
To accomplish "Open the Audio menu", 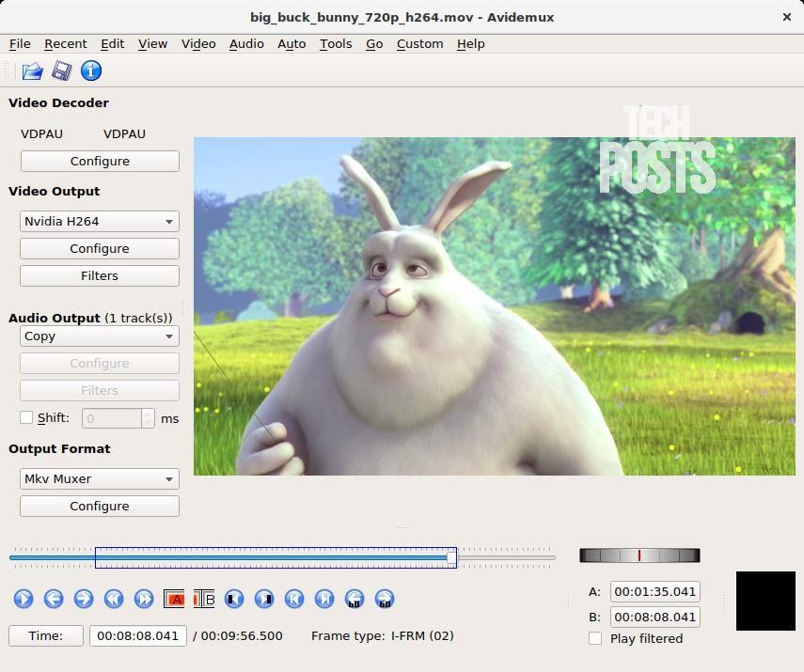I will tap(246, 44).
